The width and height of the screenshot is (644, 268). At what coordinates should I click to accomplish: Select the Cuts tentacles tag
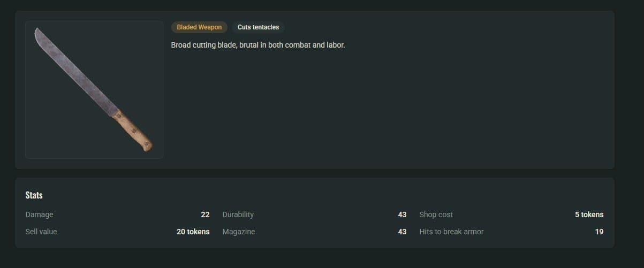(258, 27)
